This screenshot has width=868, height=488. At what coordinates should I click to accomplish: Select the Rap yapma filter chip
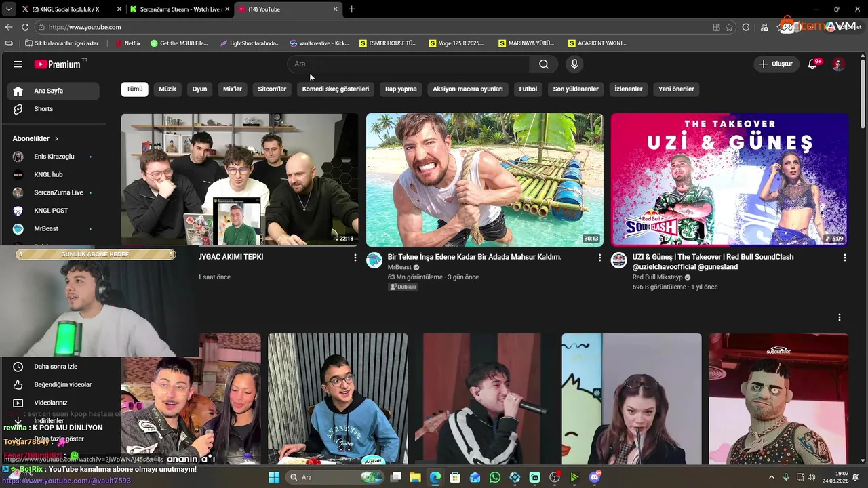tap(401, 89)
